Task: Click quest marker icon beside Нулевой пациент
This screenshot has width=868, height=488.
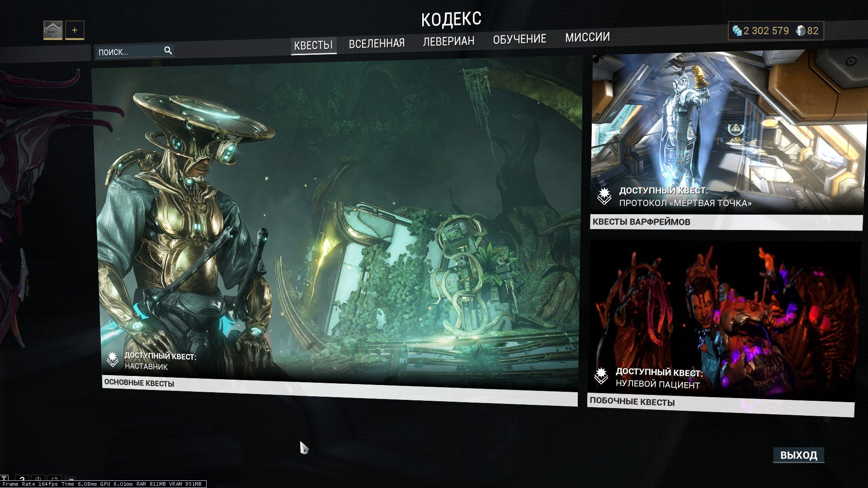Action: (601, 375)
